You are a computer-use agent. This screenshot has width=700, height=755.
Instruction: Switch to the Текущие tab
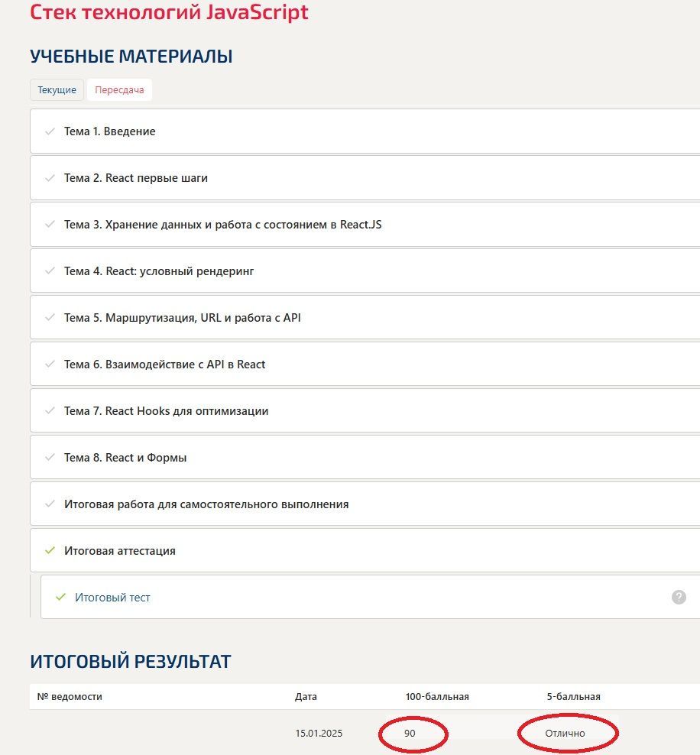(57, 90)
